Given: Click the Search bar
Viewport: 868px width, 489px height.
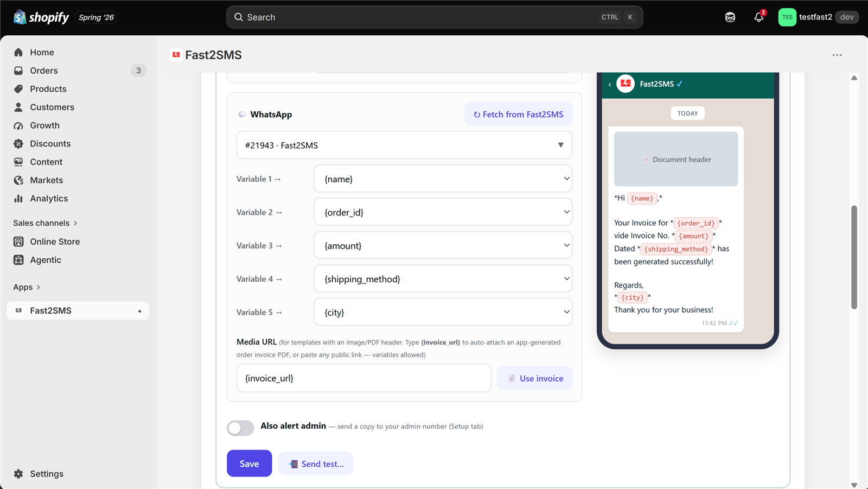Looking at the screenshot, I should point(435,17).
